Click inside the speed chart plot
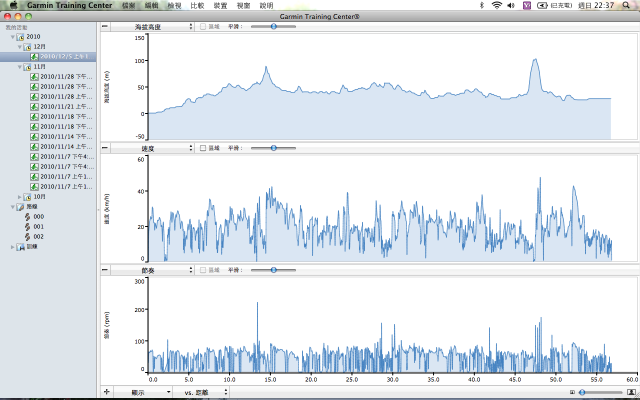Image resolution: width=640 pixels, height=400 pixels. click(392, 209)
